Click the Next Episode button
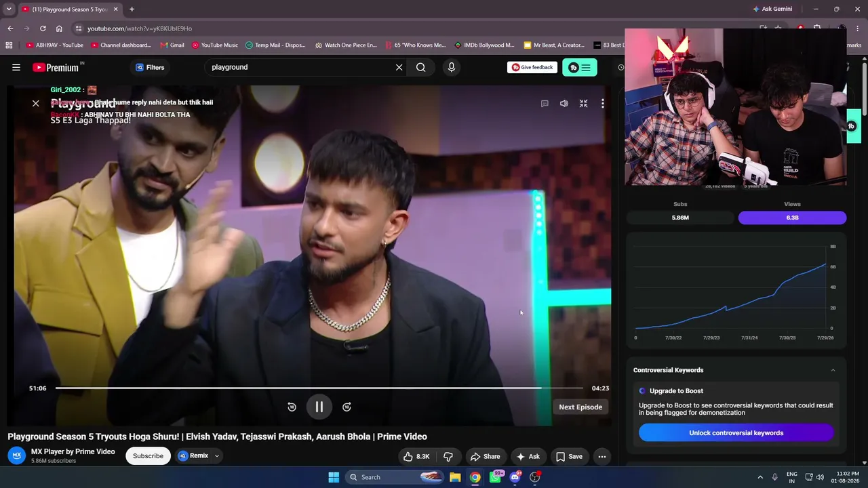868x488 pixels. 580,407
